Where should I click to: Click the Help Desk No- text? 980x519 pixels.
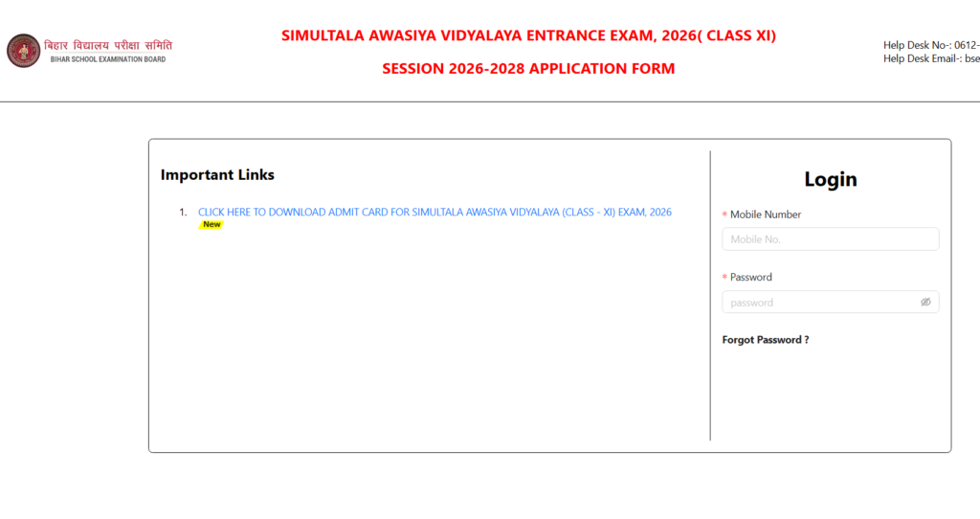coord(931,45)
